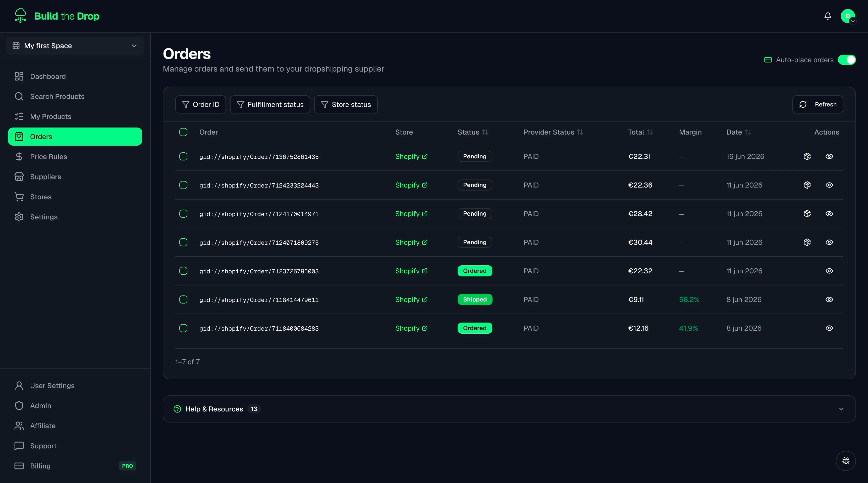Open Shopify external link for order 7118400684283

(x=411, y=328)
